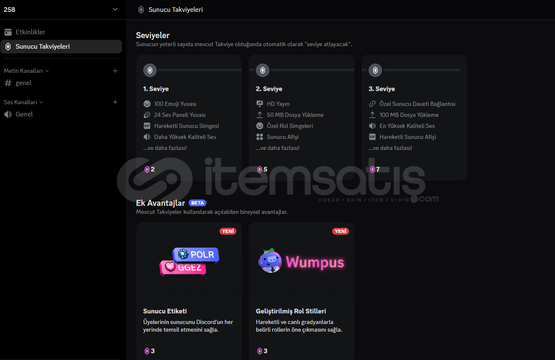
Task: Click the HD Yayın perk text
Action: click(278, 104)
